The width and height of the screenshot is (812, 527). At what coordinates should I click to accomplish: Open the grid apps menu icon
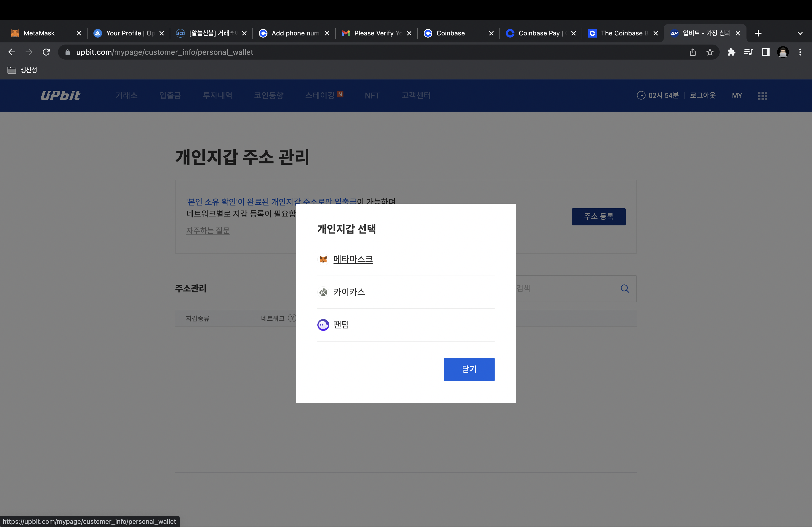click(x=763, y=96)
